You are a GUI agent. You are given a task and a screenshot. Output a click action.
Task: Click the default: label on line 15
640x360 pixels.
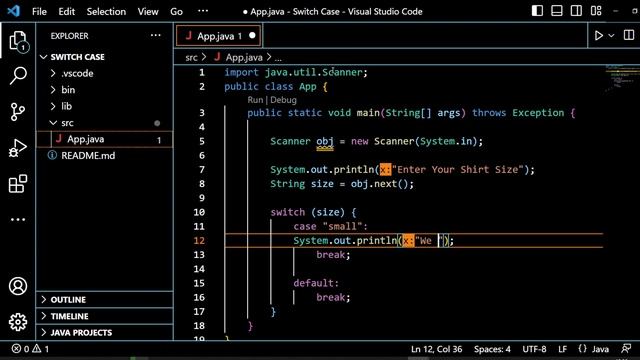(x=316, y=283)
